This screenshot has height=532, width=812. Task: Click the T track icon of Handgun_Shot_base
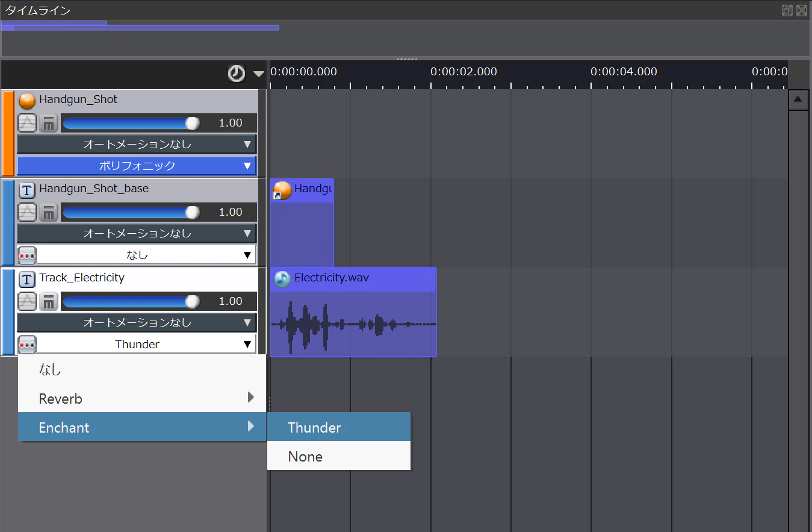pyautogui.click(x=27, y=190)
